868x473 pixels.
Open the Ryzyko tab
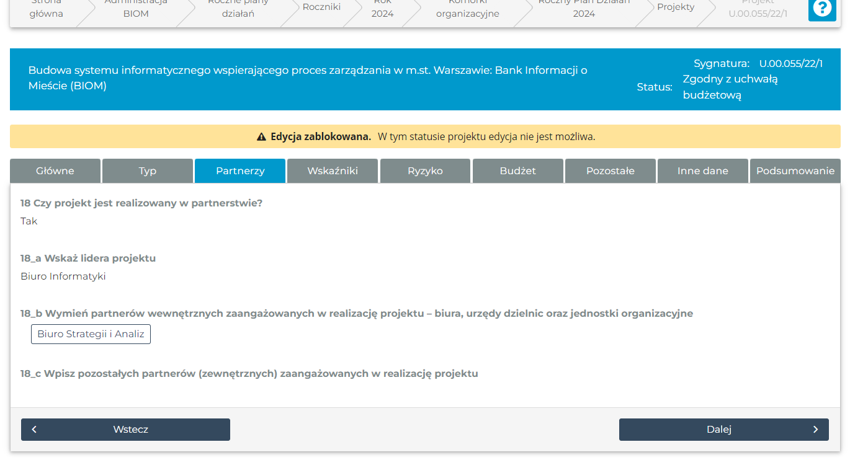pyautogui.click(x=425, y=171)
